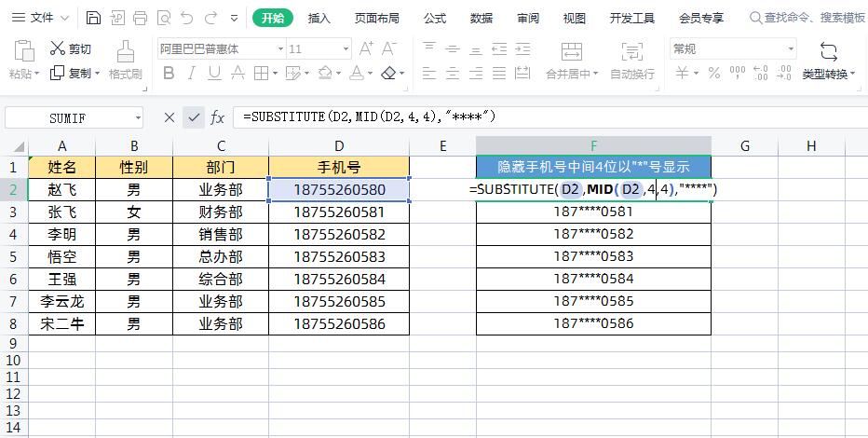Click the fill color bucket icon
Screen dimensions: 868x438
click(325, 73)
